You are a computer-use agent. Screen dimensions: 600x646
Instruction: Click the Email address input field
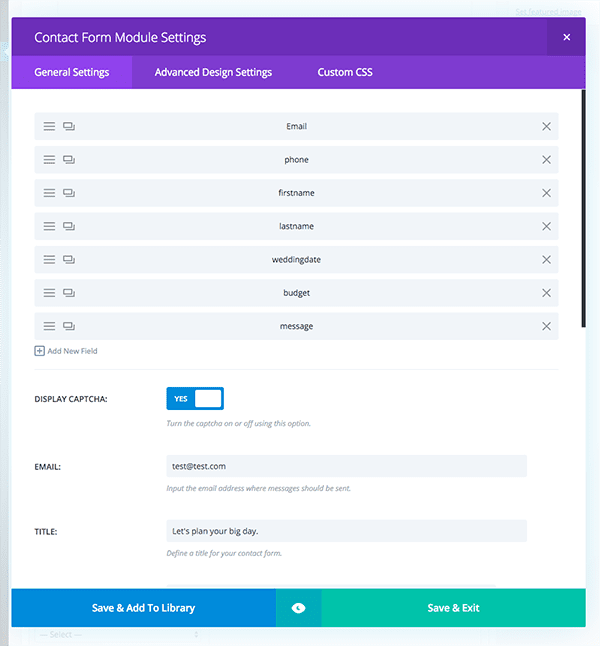coord(346,466)
